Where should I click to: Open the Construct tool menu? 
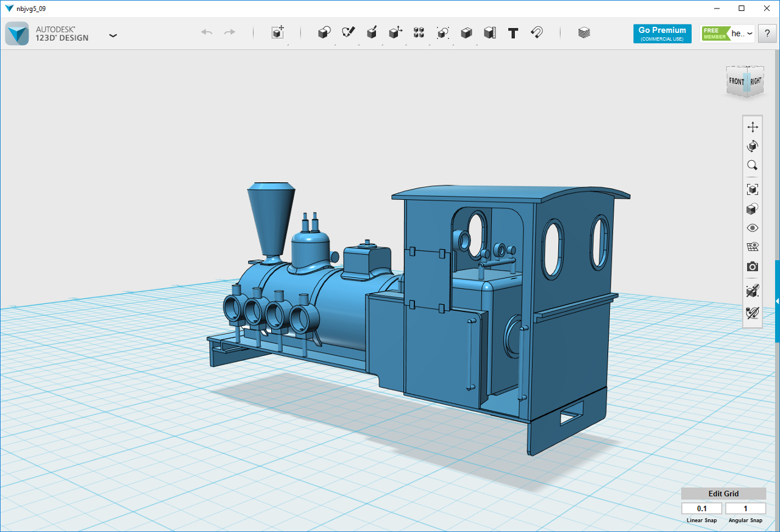[x=372, y=33]
